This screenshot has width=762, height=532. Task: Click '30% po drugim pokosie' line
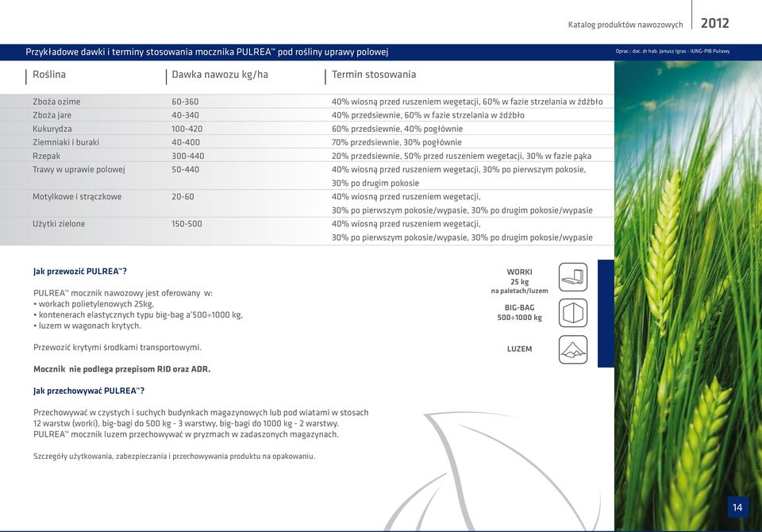[375, 183]
